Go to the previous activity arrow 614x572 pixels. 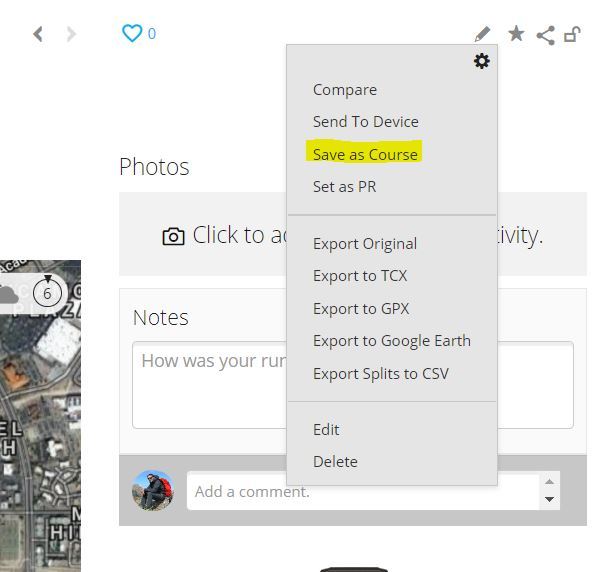pos(38,34)
